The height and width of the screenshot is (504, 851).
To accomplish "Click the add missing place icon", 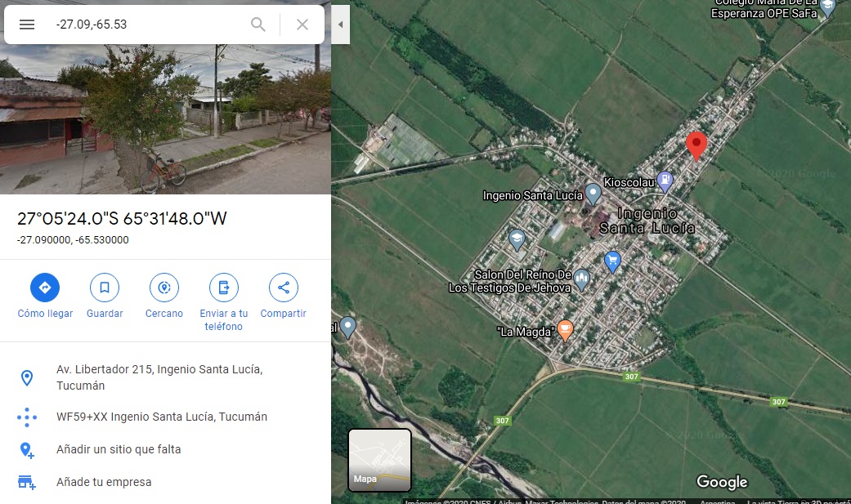I will click(27, 450).
